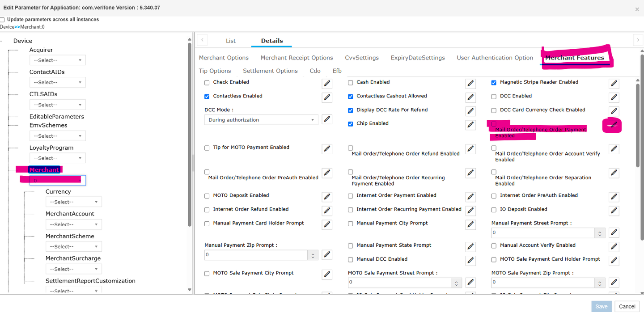Screen dimensions: 644x317
Task: Open the Merchant Options tab
Action: (x=224, y=58)
